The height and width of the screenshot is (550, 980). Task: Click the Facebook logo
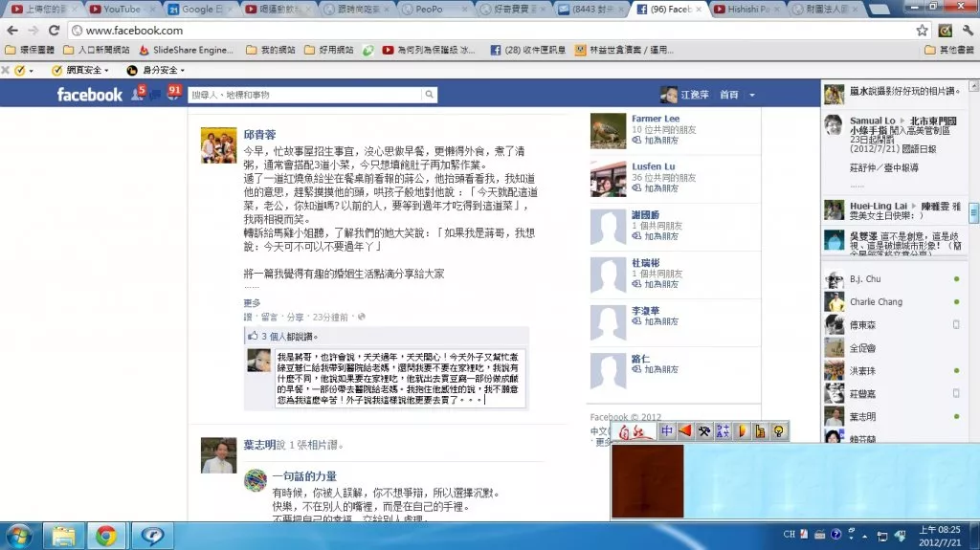pos(89,95)
